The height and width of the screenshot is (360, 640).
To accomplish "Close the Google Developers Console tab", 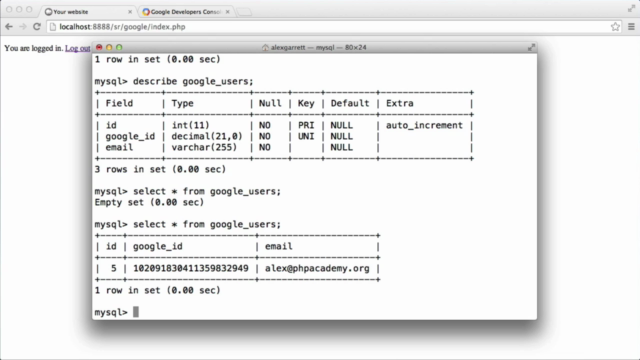I will (227, 12).
